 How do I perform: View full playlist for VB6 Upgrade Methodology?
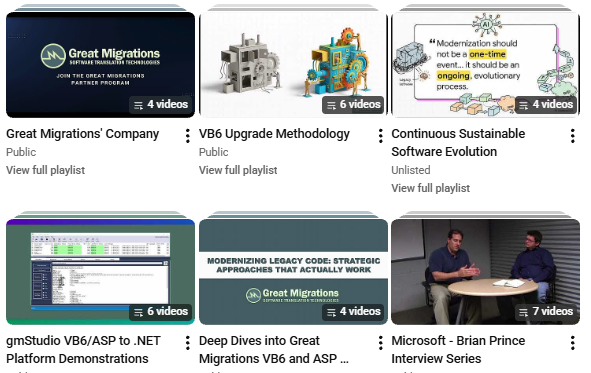click(x=238, y=170)
